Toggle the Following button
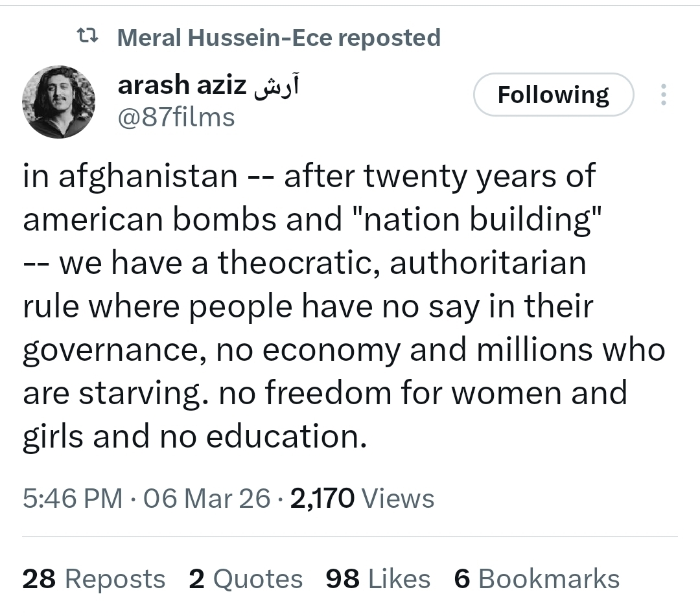The image size is (700, 616). pos(553,95)
